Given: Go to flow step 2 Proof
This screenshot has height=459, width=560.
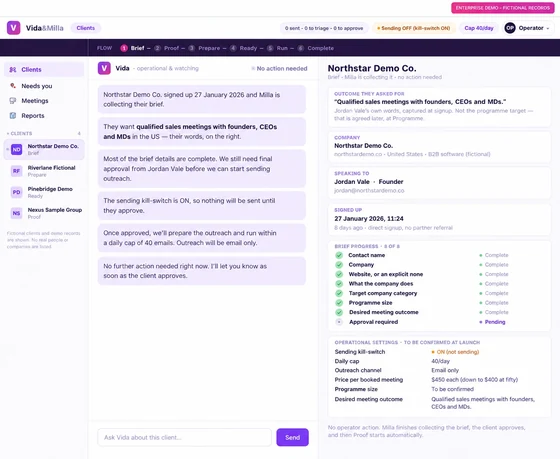Looking at the screenshot, I should pos(166,48).
